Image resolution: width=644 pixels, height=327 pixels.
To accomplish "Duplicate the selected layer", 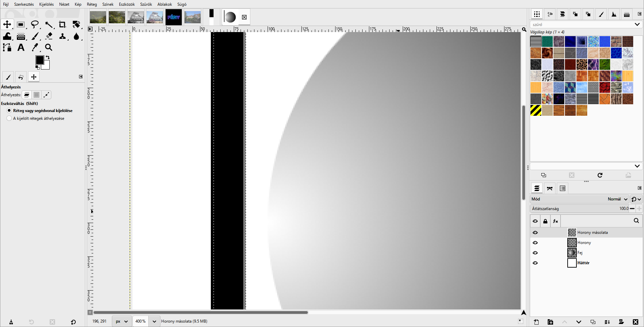I will pyautogui.click(x=593, y=322).
